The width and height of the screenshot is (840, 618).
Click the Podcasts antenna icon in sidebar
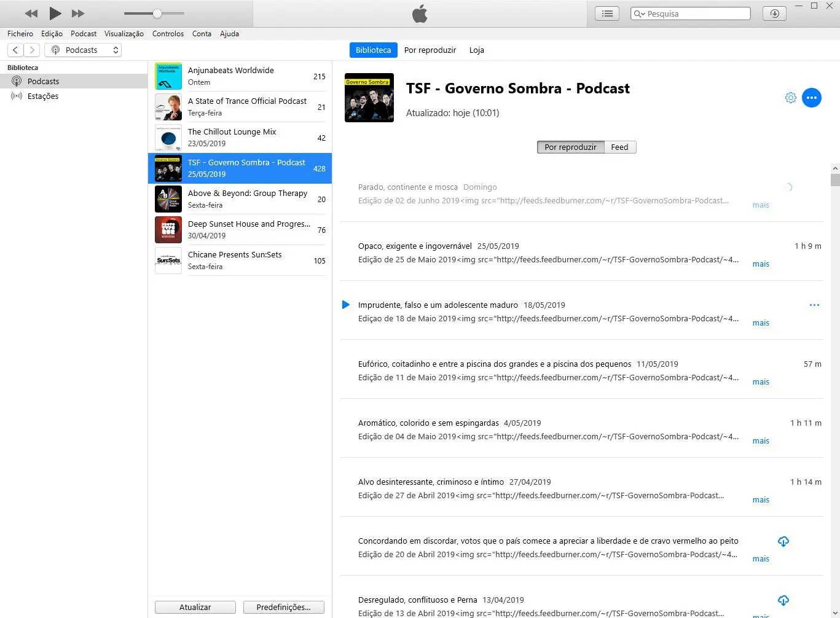[x=17, y=81]
